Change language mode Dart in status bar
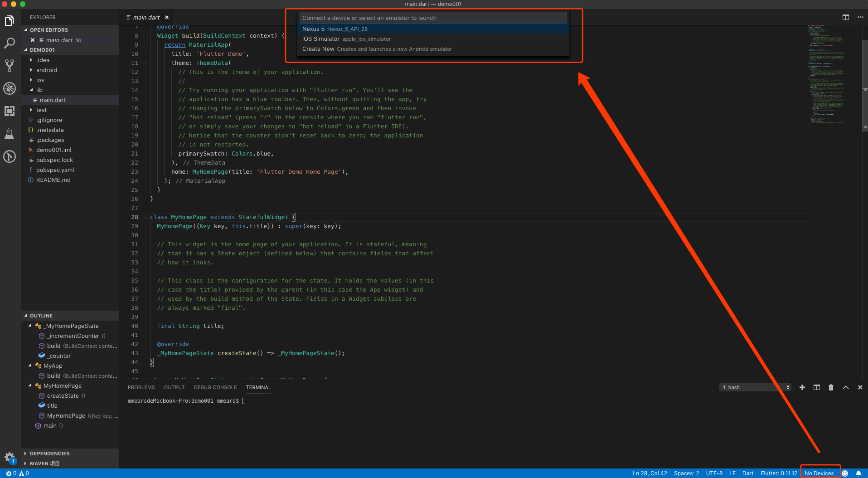868x478 pixels. click(748, 473)
